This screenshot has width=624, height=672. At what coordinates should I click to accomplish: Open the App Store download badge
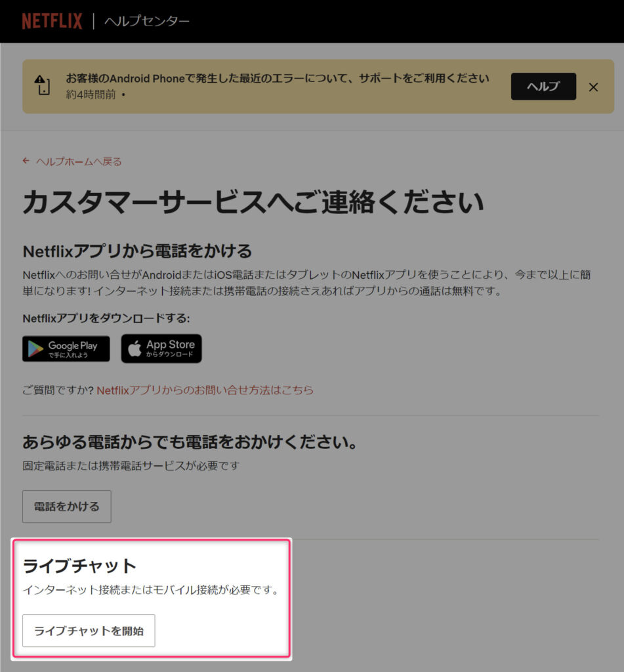tap(161, 348)
